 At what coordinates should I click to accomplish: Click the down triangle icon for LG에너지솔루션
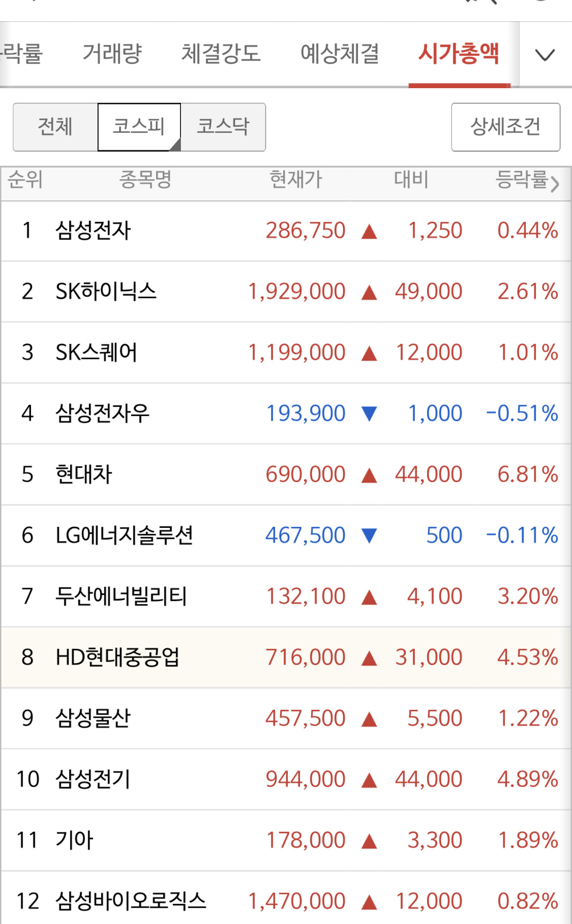coord(369,535)
